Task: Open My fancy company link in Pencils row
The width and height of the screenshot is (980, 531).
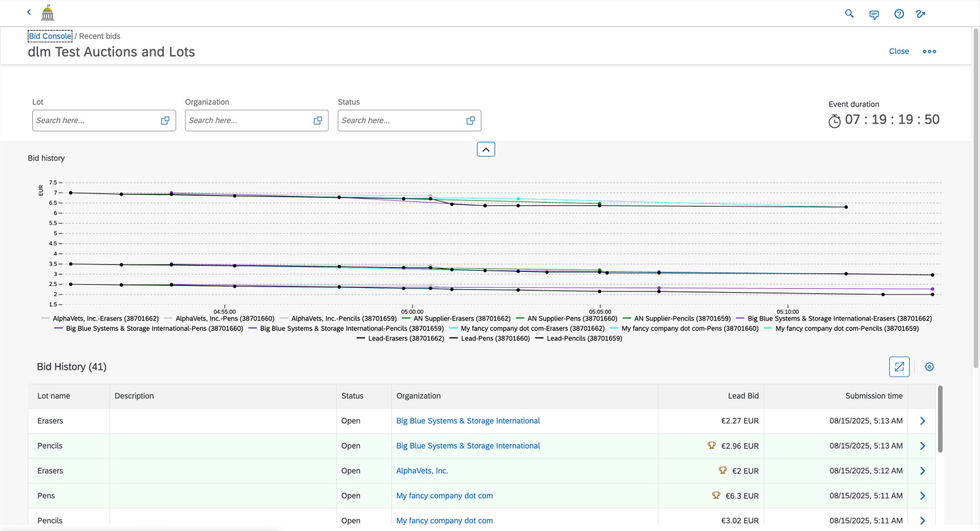Action: click(445, 520)
